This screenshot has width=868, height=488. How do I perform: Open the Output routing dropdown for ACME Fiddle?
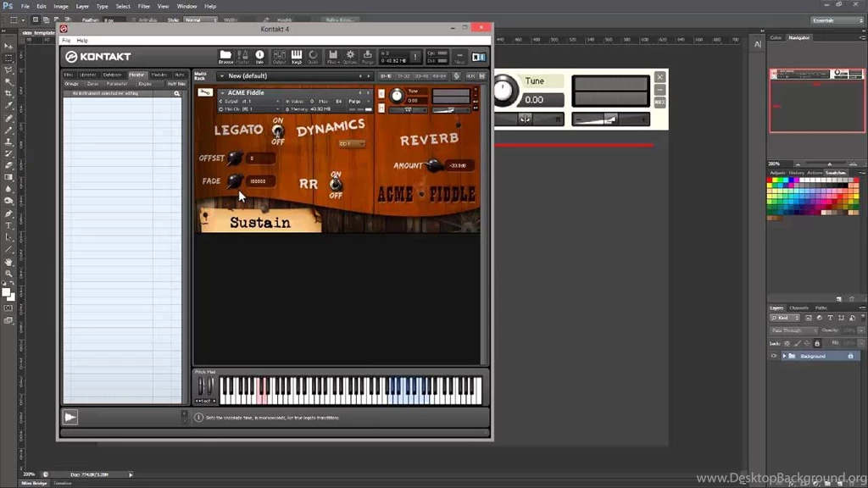pyautogui.click(x=254, y=102)
